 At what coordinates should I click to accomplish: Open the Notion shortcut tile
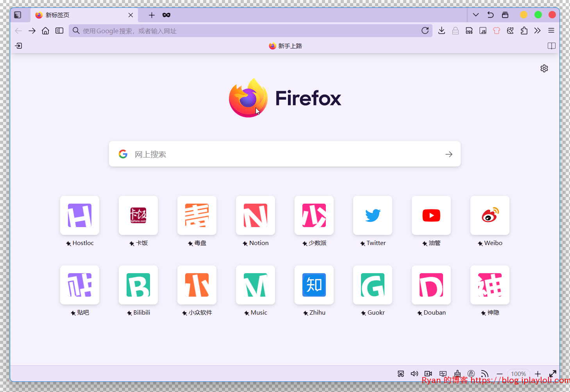coord(256,215)
